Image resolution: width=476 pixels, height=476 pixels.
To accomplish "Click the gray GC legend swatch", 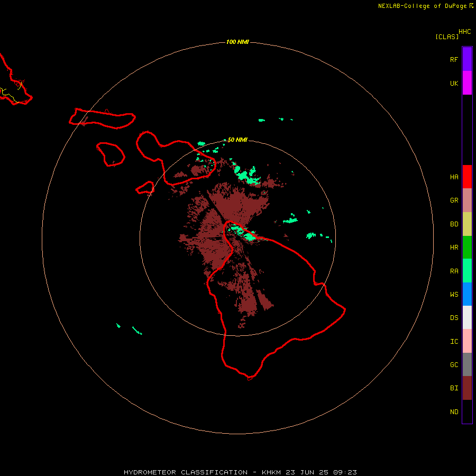I will point(467,364).
